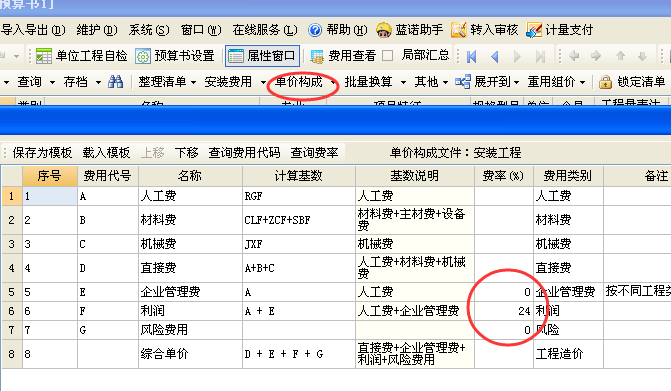The image size is (671, 391).
Task: Open the 维护(D) menu
Action: 97,30
